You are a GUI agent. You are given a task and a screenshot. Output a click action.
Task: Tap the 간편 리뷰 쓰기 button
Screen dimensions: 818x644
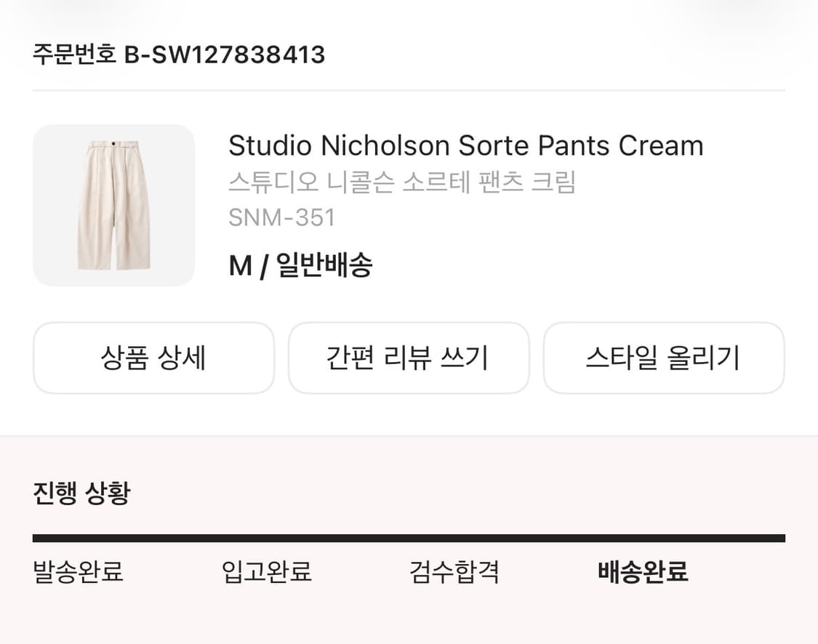click(409, 358)
